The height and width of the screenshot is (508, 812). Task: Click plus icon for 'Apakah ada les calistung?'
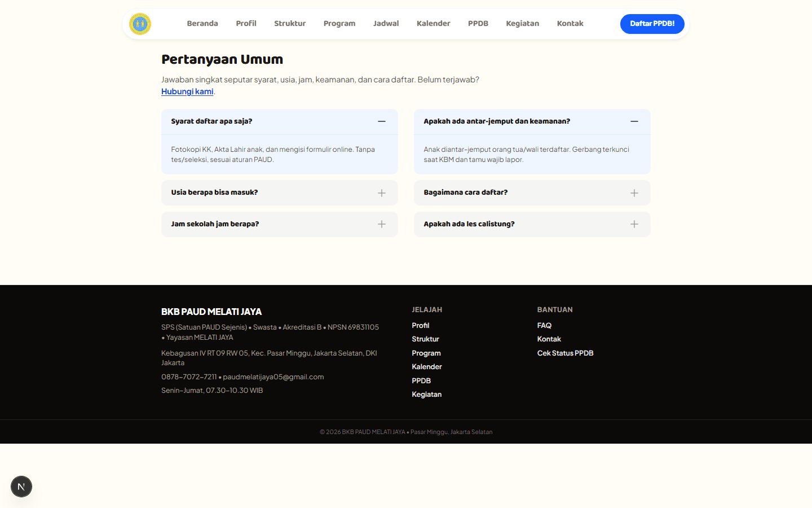point(634,224)
